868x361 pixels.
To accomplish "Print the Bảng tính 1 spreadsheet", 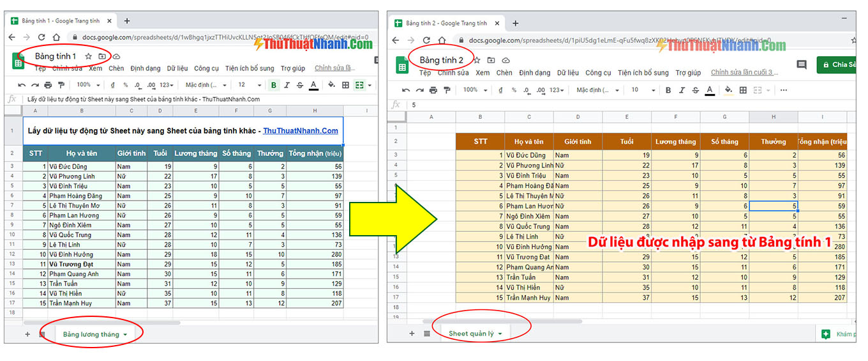I will (47, 85).
